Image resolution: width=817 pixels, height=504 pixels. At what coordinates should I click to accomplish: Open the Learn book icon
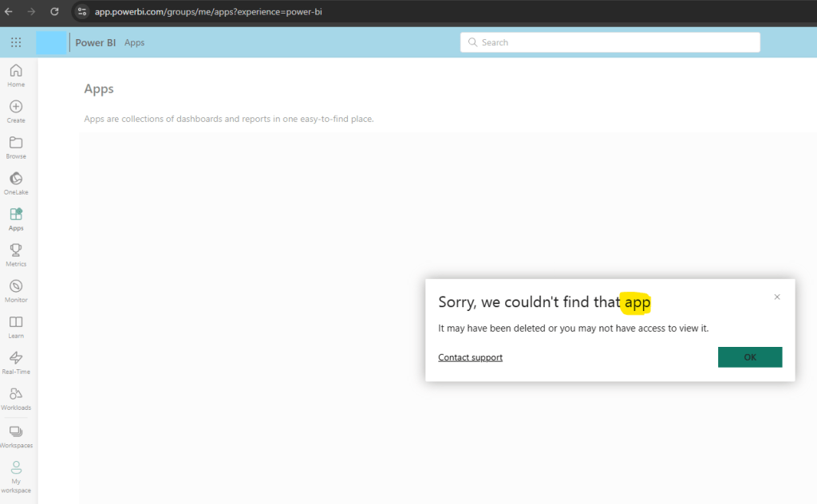click(x=16, y=326)
